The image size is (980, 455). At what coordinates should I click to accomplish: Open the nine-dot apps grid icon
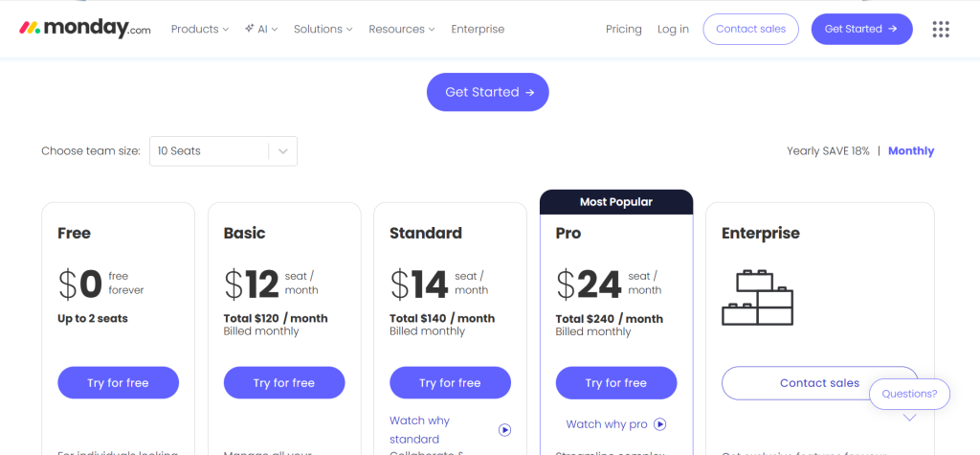pos(941,29)
